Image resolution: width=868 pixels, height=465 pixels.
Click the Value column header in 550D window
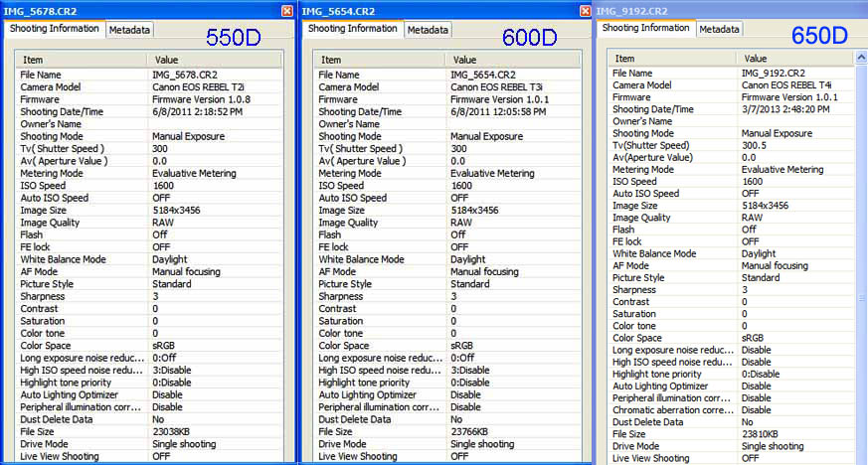click(x=215, y=60)
